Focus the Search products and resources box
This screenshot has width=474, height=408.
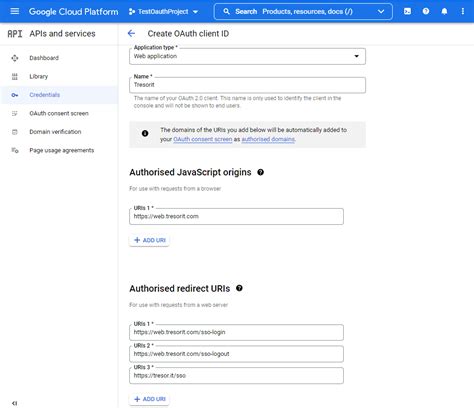pyautogui.click(x=303, y=12)
